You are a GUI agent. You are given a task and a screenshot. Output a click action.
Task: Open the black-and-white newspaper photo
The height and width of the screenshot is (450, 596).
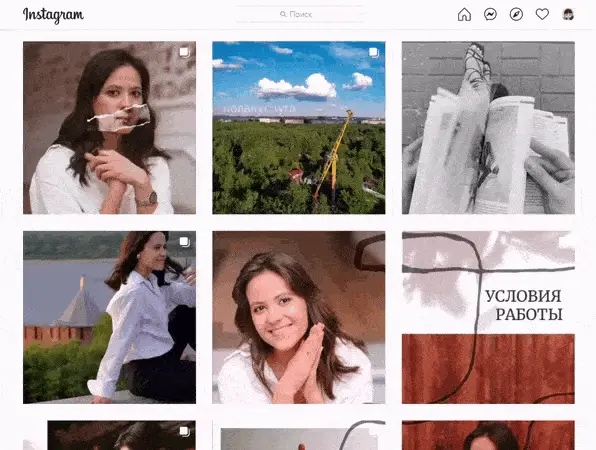(488, 128)
